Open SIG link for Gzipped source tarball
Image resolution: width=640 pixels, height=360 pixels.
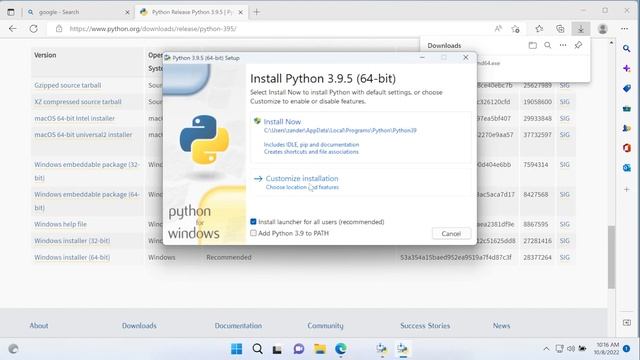coord(564,85)
